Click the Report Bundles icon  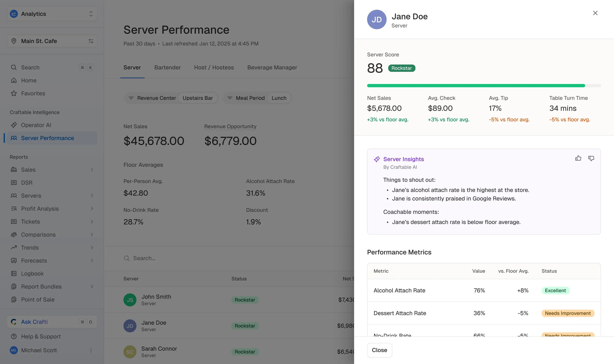point(14,286)
